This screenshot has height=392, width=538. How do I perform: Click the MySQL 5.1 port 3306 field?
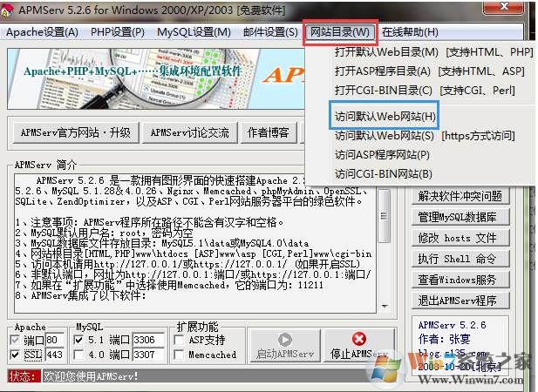pyautogui.click(x=148, y=340)
